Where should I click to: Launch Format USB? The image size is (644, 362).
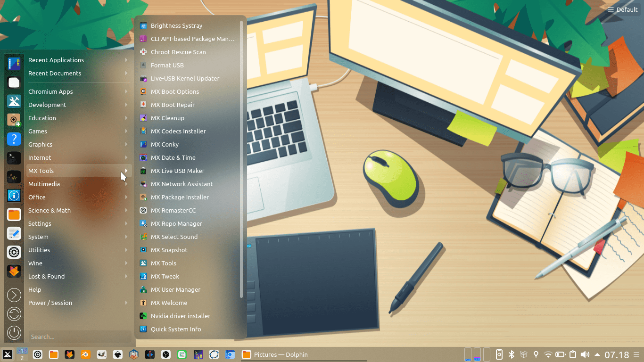[189, 65]
